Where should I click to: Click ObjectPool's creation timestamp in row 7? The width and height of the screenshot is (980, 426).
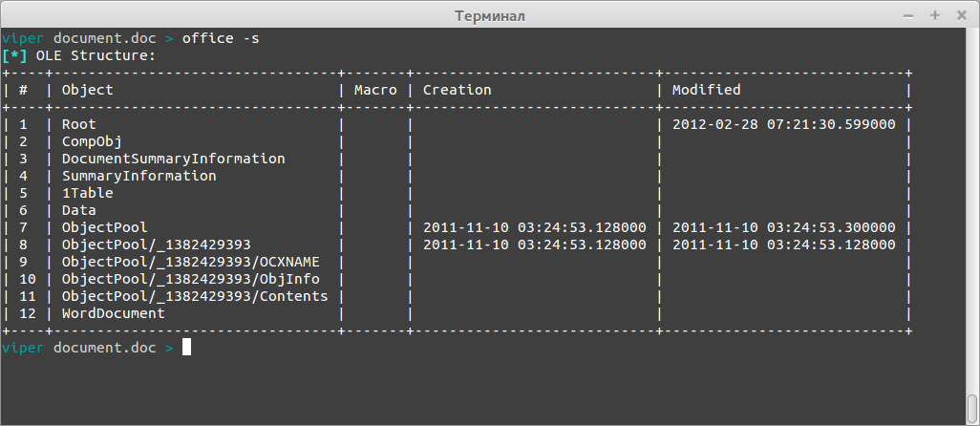(534, 227)
